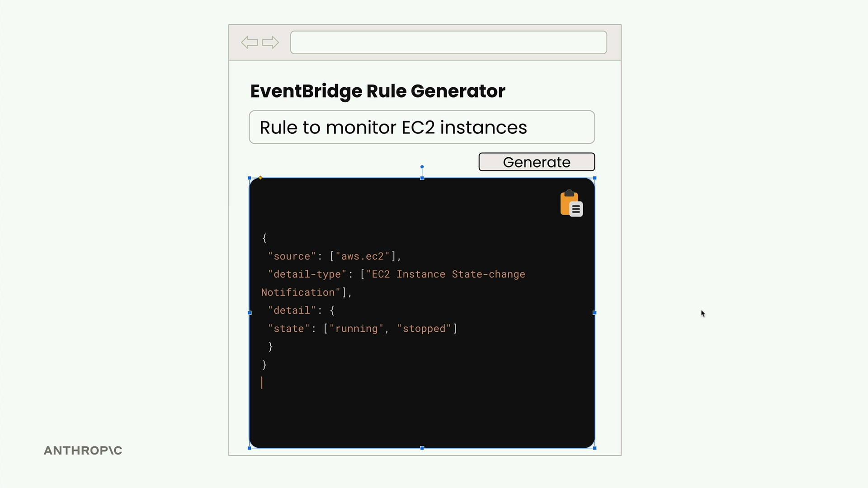Click the clipboard copy icon
The height and width of the screenshot is (488, 868).
pos(571,203)
